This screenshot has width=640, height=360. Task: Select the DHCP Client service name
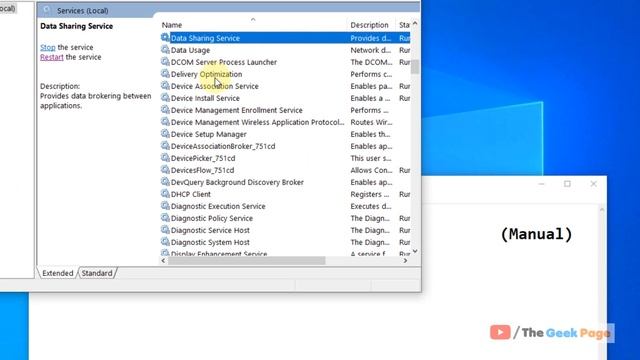coord(191,194)
